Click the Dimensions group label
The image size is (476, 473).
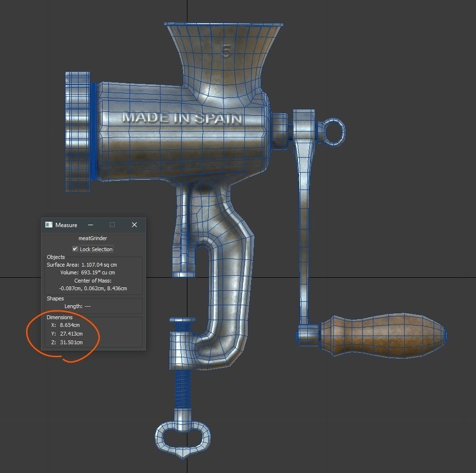click(60, 317)
